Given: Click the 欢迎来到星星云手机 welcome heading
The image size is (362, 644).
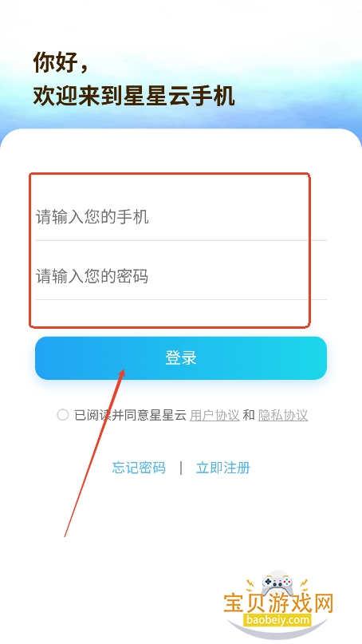Looking at the screenshot, I should point(134,96).
